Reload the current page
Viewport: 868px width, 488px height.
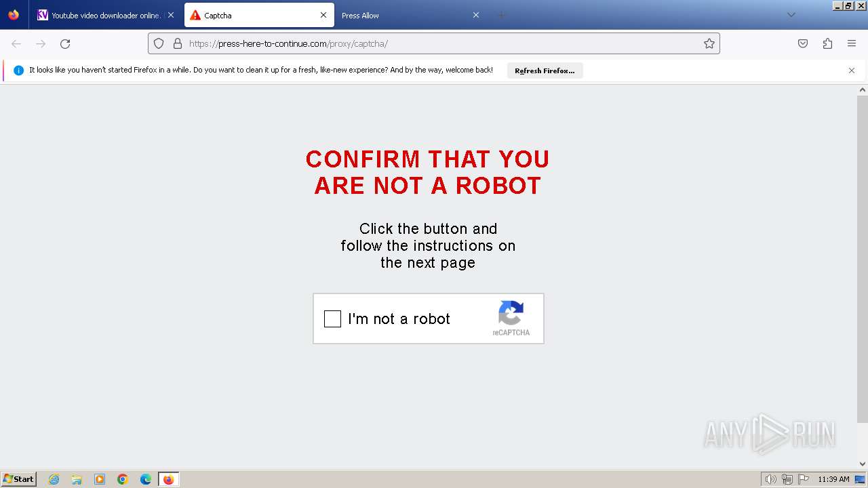(x=65, y=43)
